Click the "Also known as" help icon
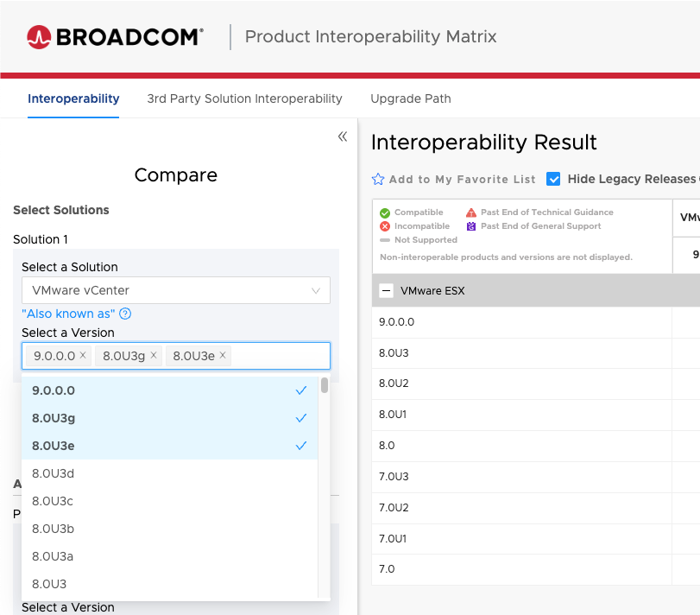Screen dimensions: 700x615 (125, 314)
